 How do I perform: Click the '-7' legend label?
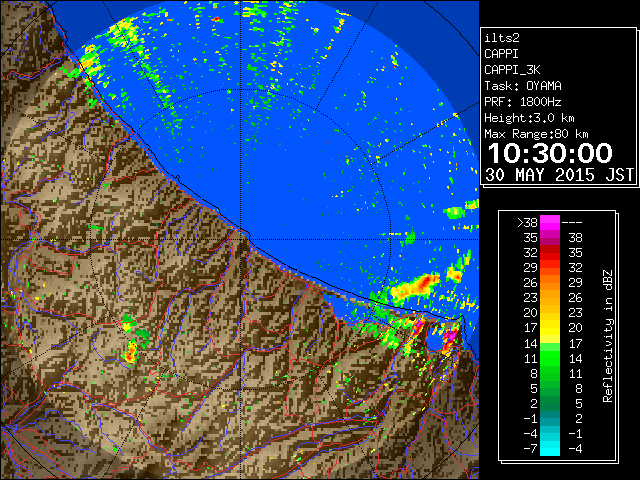click(x=530, y=449)
